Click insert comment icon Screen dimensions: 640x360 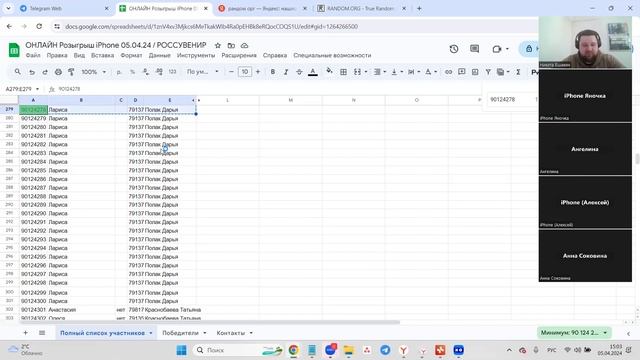[462, 72]
